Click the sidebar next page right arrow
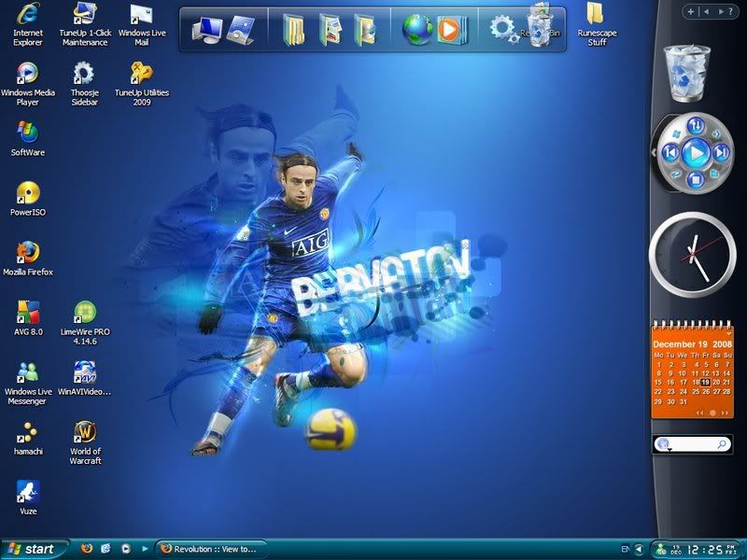This screenshot has width=747, height=560. pyautogui.click(x=721, y=11)
